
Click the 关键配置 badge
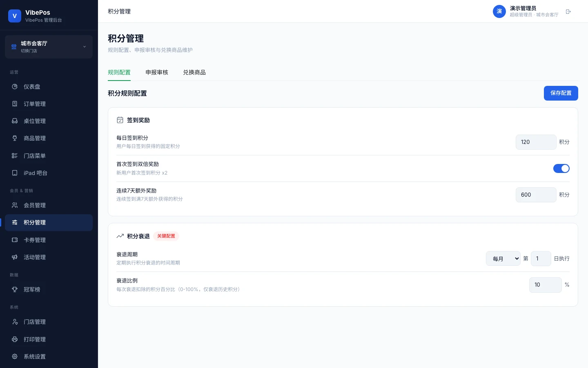(x=166, y=236)
